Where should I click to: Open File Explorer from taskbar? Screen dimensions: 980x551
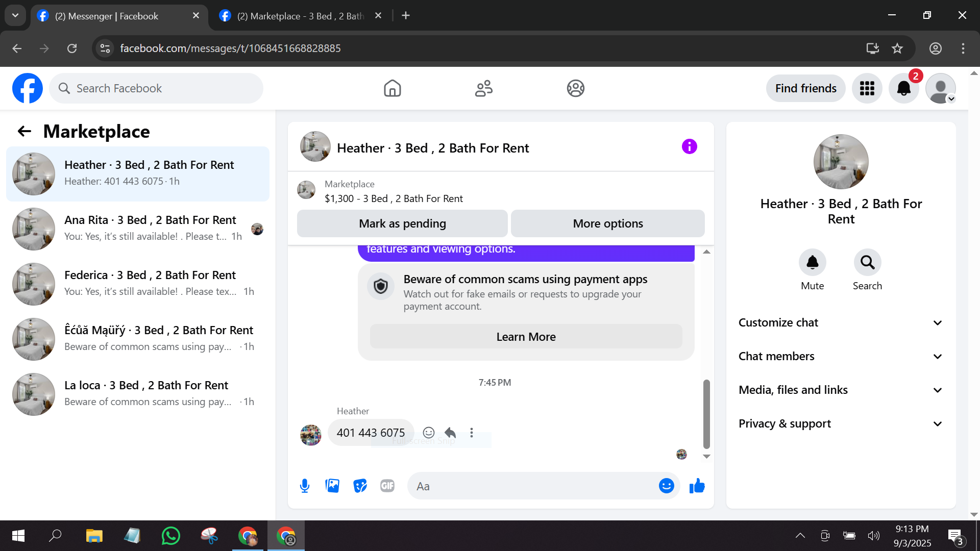(94, 536)
